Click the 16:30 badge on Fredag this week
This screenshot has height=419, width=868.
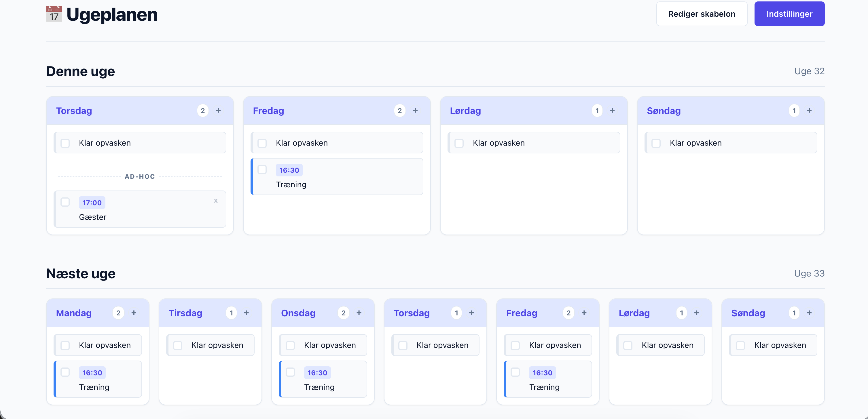[x=289, y=170]
